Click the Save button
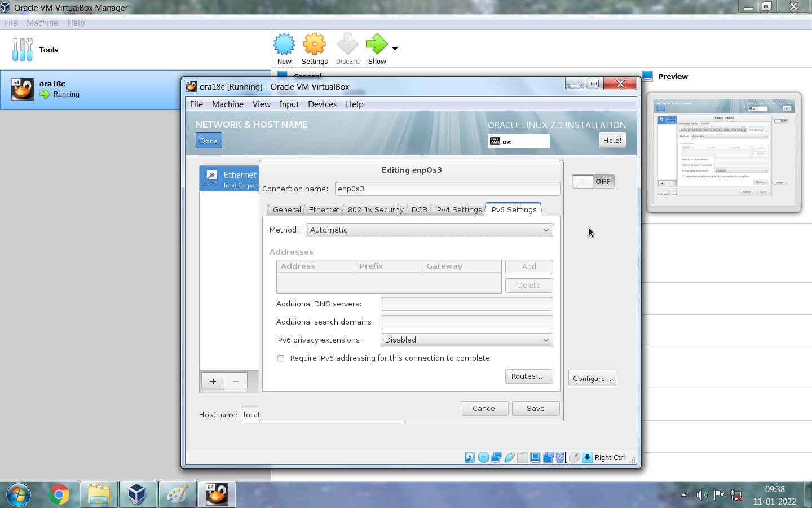This screenshot has width=812, height=508. click(x=536, y=409)
